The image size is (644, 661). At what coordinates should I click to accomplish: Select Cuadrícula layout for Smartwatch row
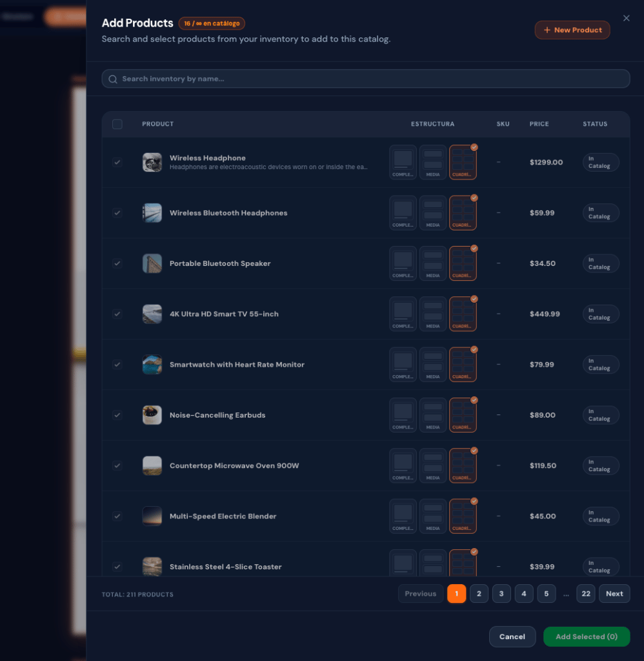(x=463, y=365)
